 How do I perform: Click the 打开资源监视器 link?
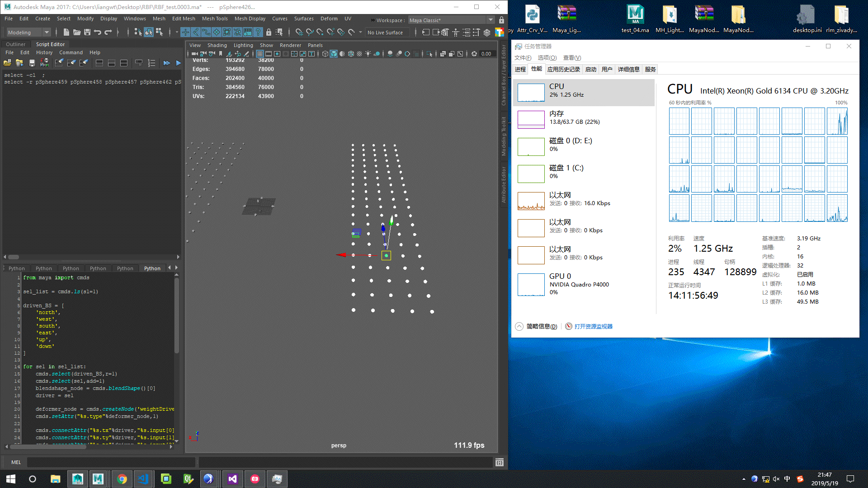click(x=593, y=326)
